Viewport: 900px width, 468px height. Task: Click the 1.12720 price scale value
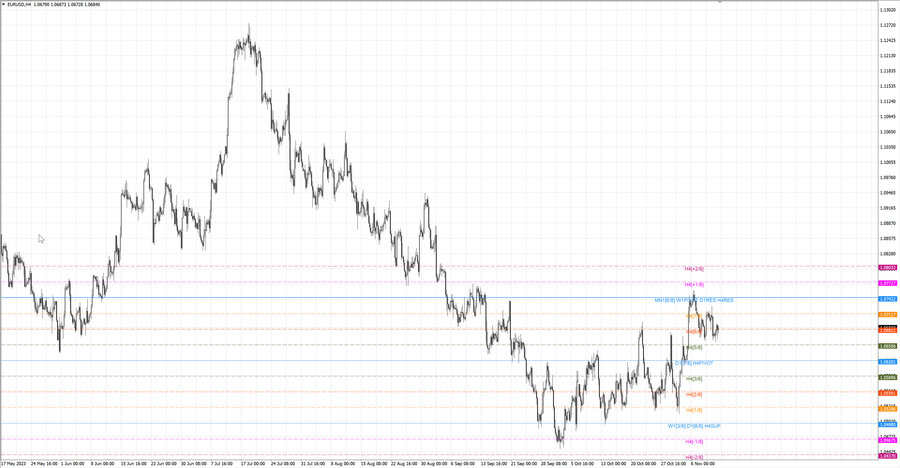click(888, 25)
